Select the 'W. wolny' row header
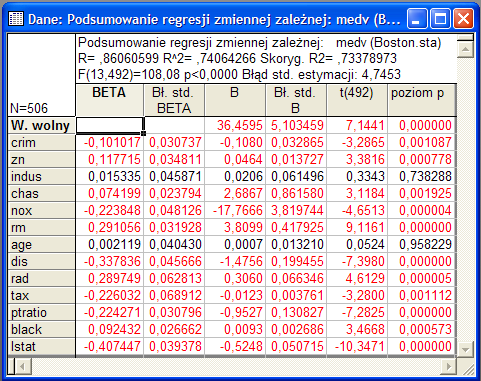The height and width of the screenshot is (381, 481). click(41, 125)
